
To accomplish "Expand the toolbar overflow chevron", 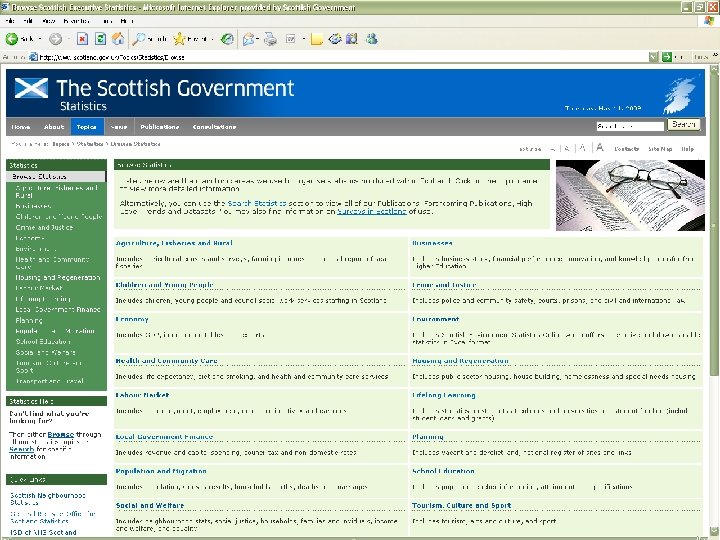I will click(x=715, y=55).
